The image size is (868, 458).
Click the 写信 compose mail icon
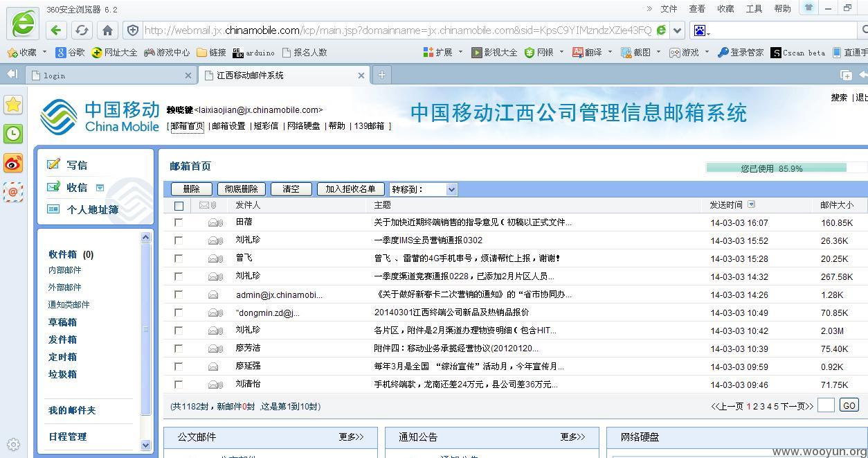click(x=53, y=164)
